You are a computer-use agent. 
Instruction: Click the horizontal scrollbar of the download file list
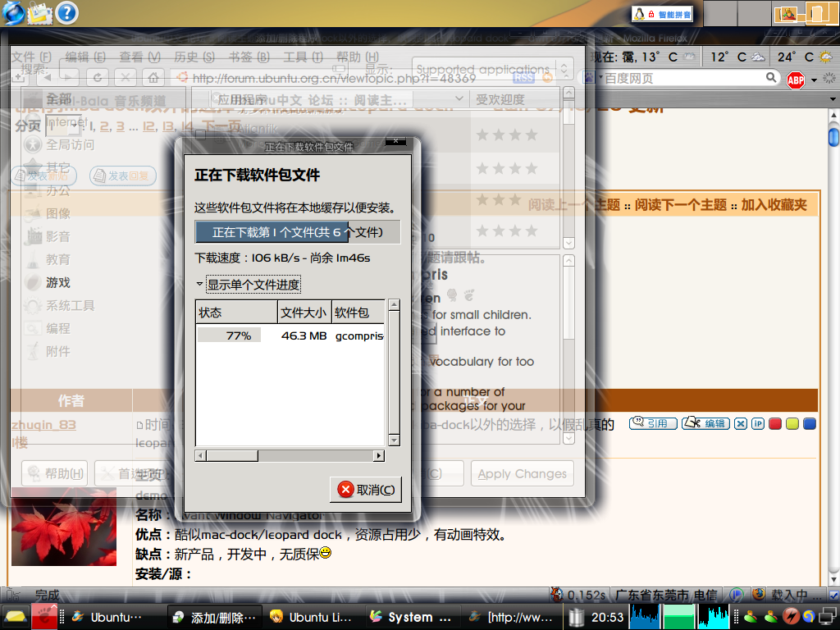pos(290,456)
